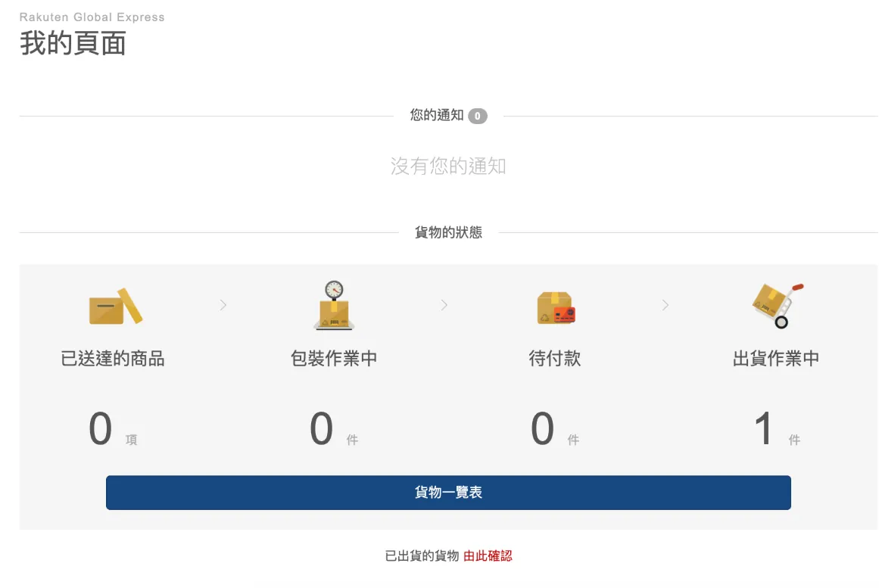Click the 包裝作業中 count of 0
This screenshot has height=588, width=879.
(322, 429)
